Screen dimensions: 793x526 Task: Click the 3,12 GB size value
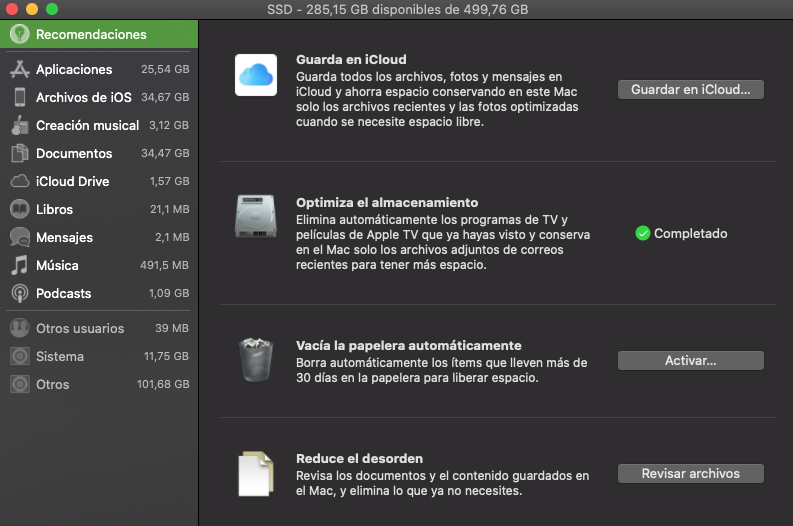(x=169, y=125)
